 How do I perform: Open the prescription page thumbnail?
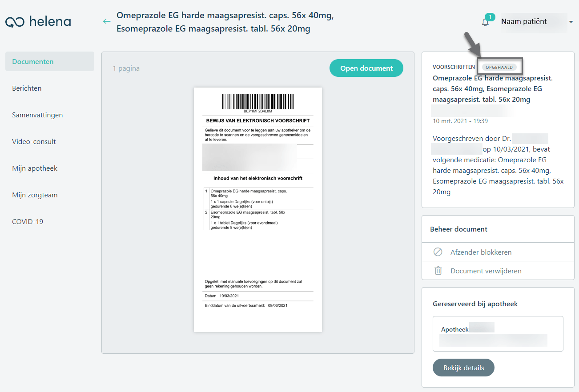258,210
